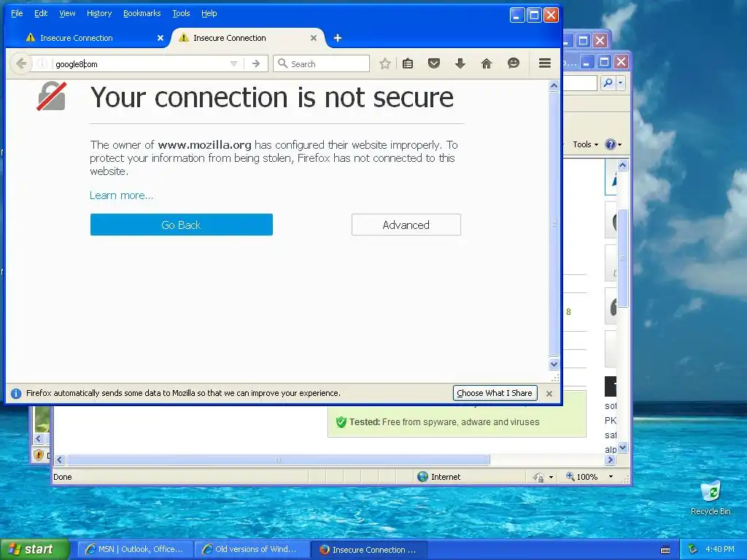
Task: Open the Help menu
Action: point(209,13)
